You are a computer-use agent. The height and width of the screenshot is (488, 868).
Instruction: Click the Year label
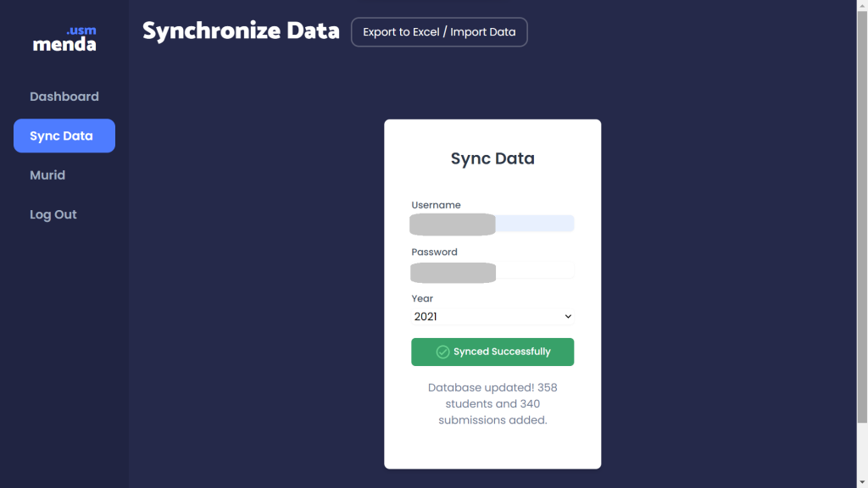coord(422,298)
